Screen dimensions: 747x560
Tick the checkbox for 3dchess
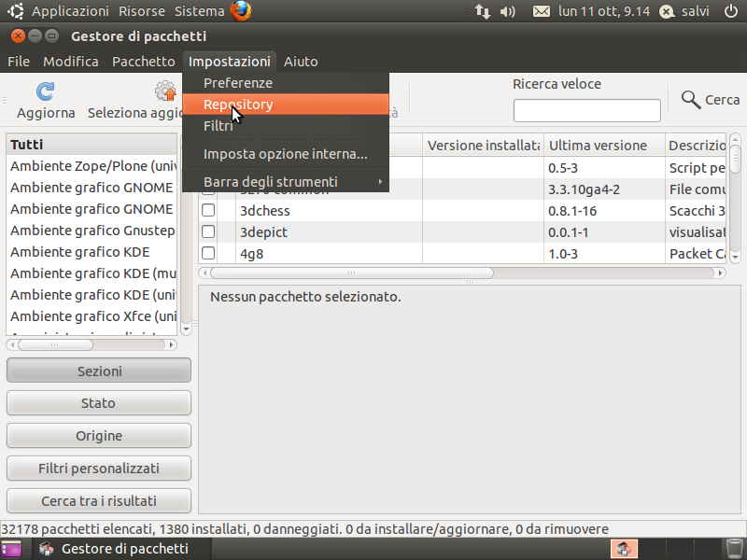tap(208, 211)
